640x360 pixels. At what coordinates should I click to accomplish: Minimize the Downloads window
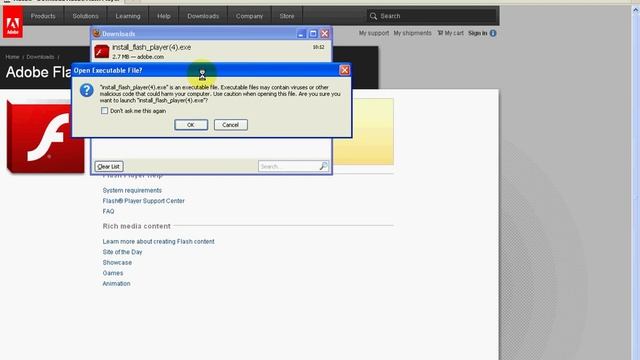(x=301, y=34)
